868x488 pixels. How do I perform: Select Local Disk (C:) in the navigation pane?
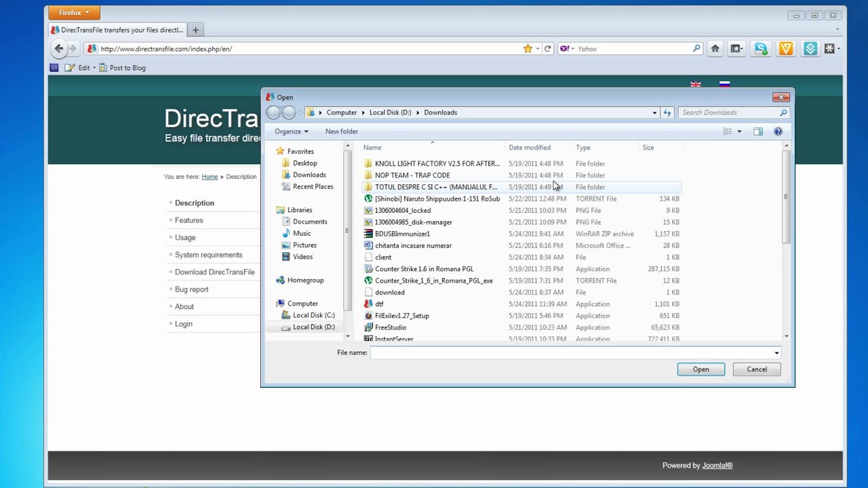pos(313,315)
